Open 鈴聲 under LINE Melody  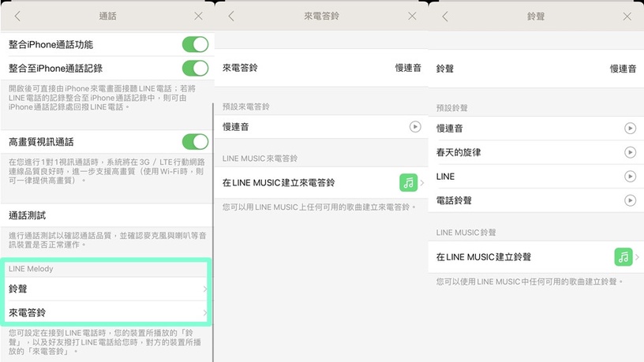107,289
